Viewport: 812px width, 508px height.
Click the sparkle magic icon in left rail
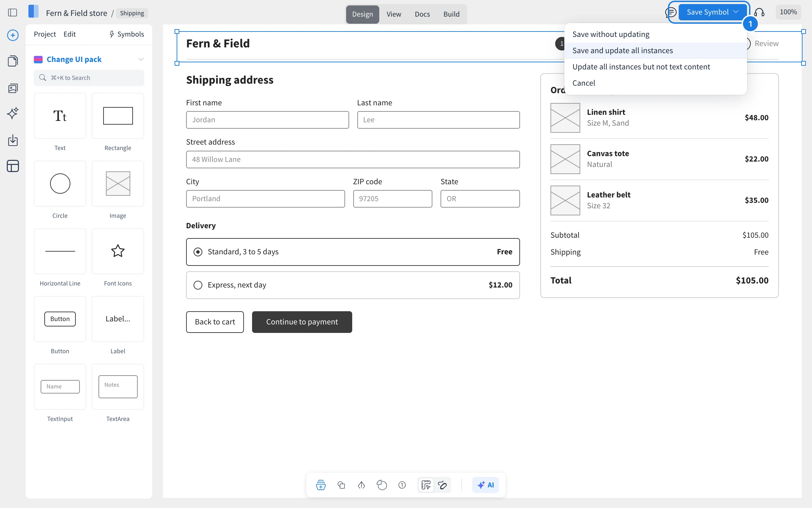[13, 113]
